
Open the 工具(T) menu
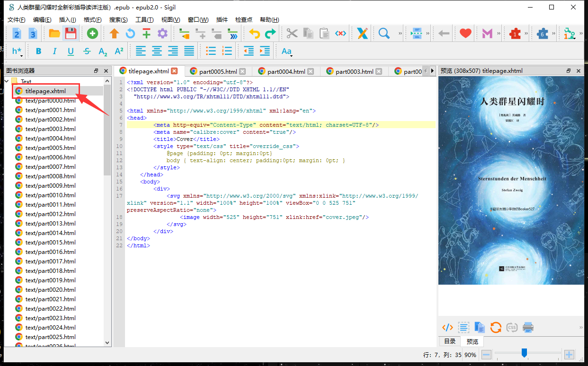pos(144,19)
